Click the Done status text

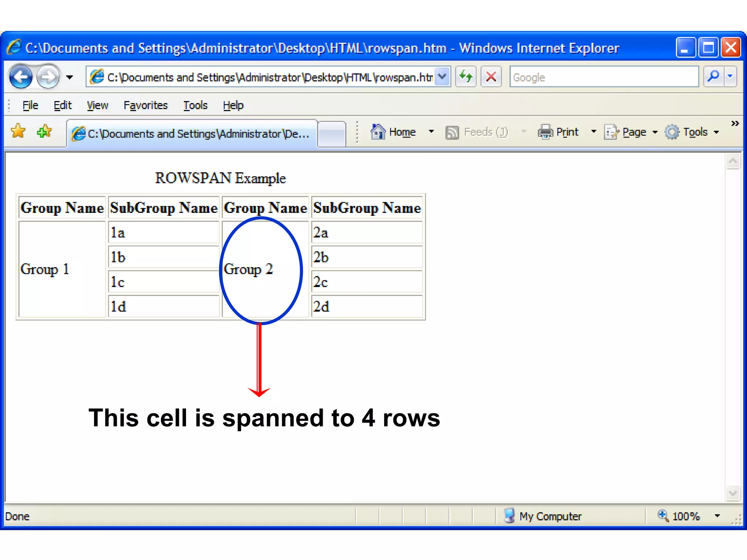coord(17,517)
